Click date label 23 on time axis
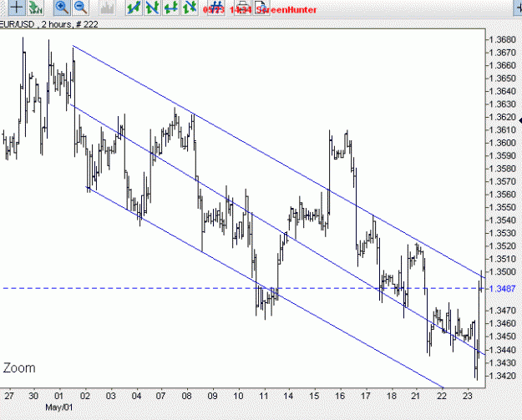This screenshot has height=420, width=522. pos(468,396)
